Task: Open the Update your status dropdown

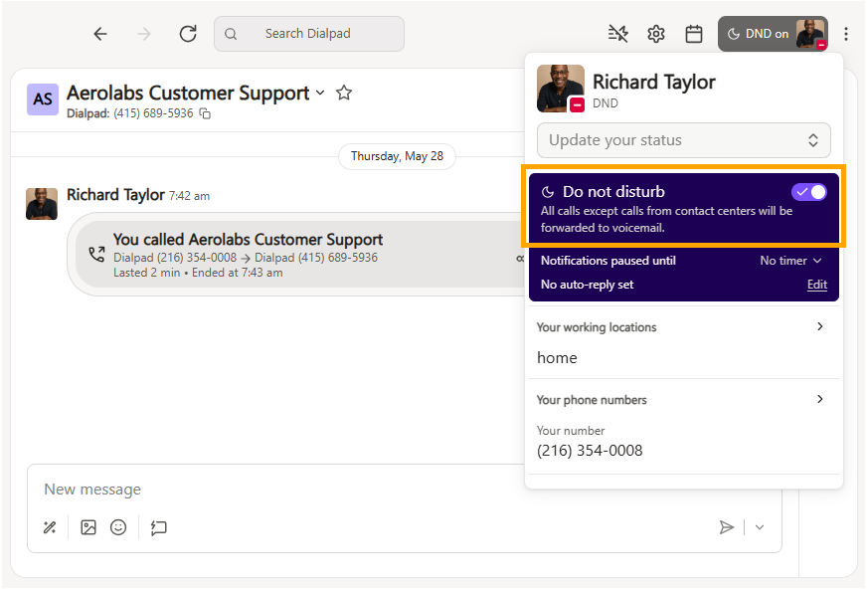Action: [x=684, y=140]
